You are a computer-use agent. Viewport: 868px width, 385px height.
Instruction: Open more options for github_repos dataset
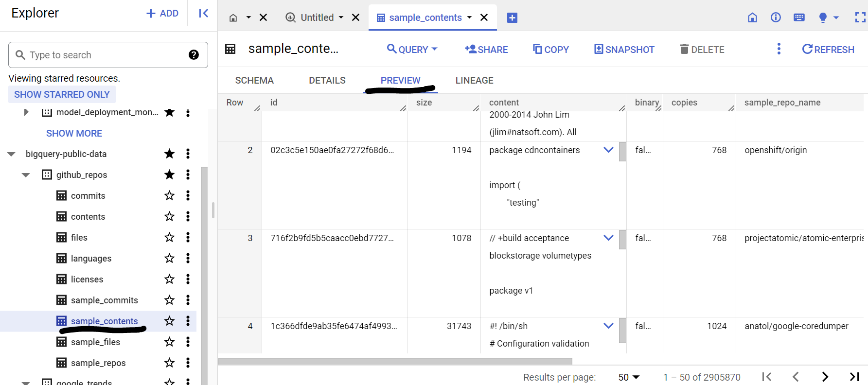pyautogui.click(x=188, y=175)
